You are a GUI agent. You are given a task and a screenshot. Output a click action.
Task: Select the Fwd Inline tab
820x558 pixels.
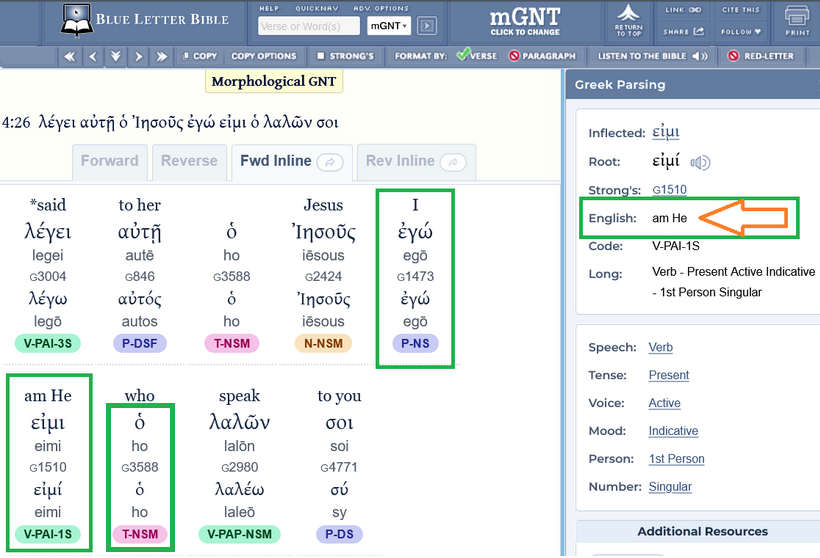(292, 162)
